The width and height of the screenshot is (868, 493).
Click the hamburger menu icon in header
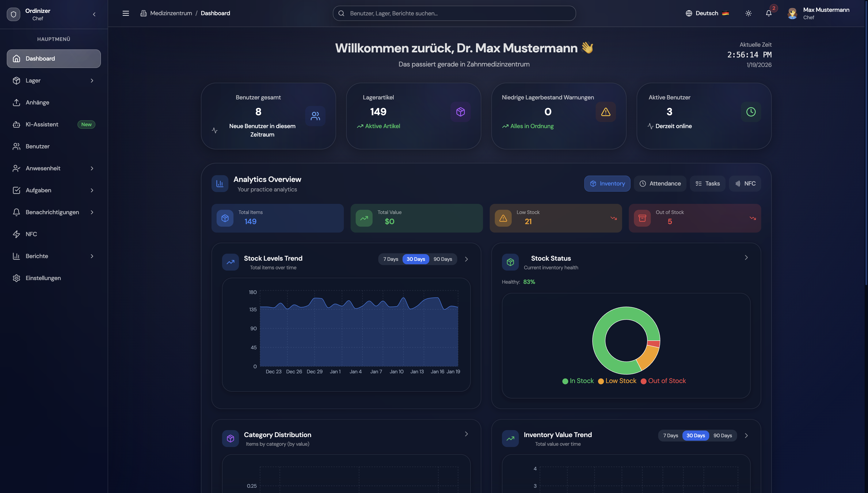126,13
